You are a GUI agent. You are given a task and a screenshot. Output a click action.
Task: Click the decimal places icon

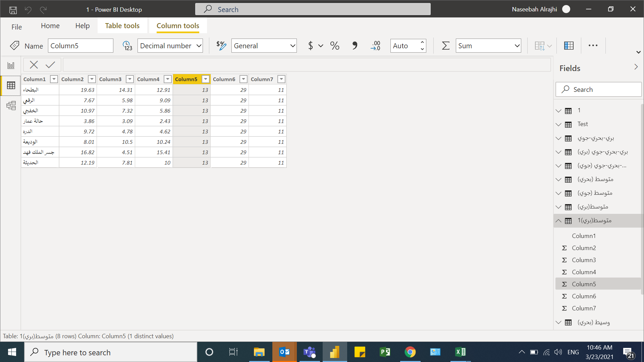pos(375,46)
